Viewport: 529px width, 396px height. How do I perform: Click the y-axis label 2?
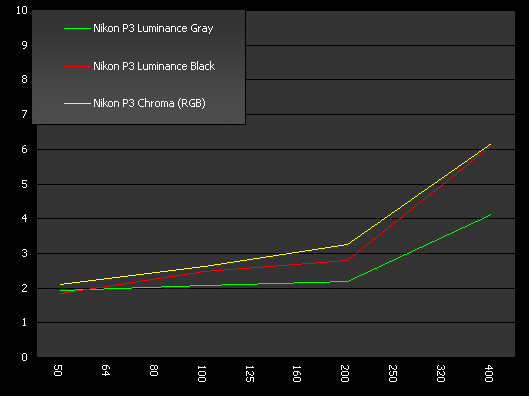(24, 288)
